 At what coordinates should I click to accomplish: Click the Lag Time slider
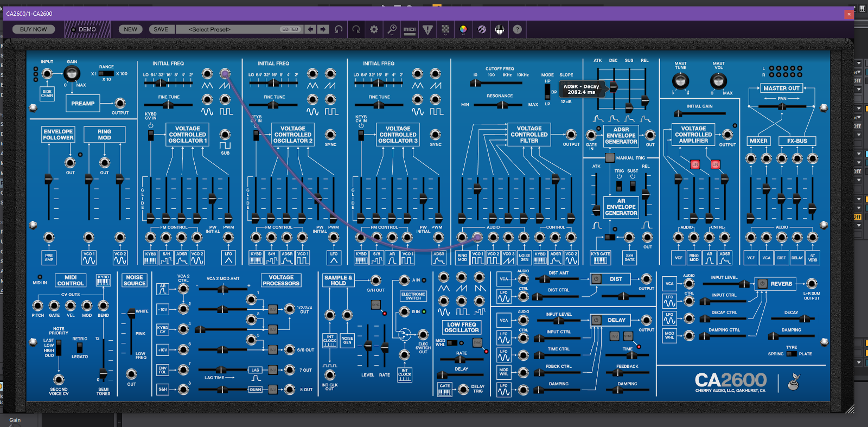tap(222, 369)
